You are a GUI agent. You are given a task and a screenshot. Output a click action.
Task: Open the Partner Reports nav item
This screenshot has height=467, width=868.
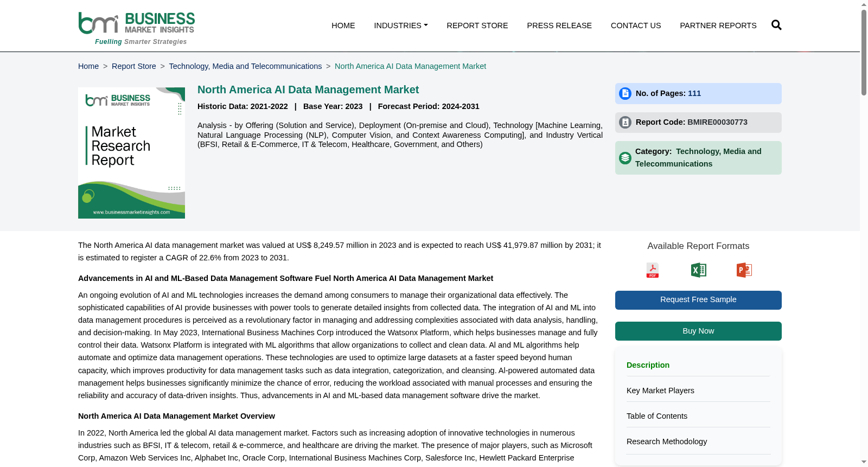pyautogui.click(x=718, y=25)
